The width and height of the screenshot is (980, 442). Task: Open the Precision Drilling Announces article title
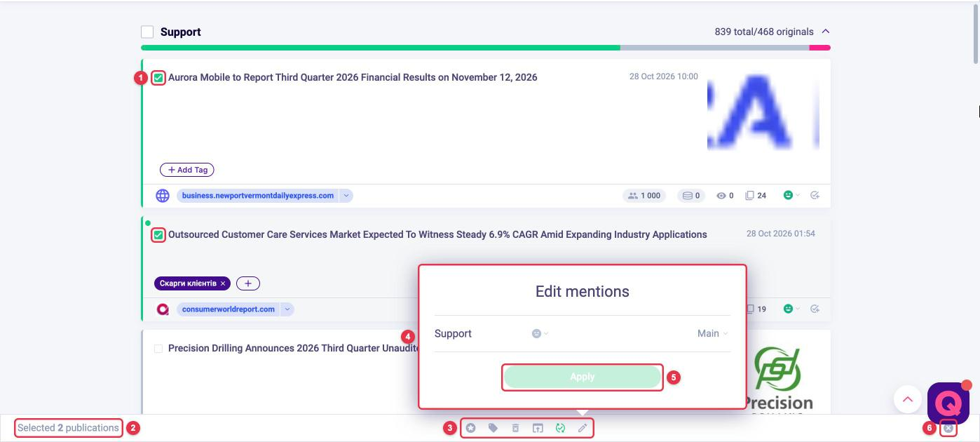pos(294,348)
